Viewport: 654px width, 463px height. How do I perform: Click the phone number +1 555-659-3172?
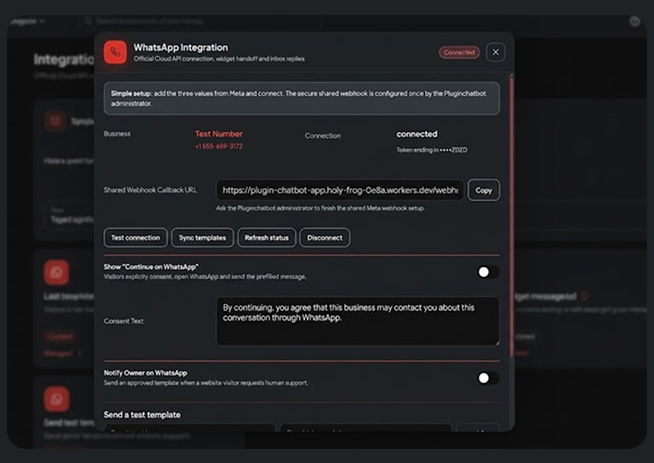point(219,146)
